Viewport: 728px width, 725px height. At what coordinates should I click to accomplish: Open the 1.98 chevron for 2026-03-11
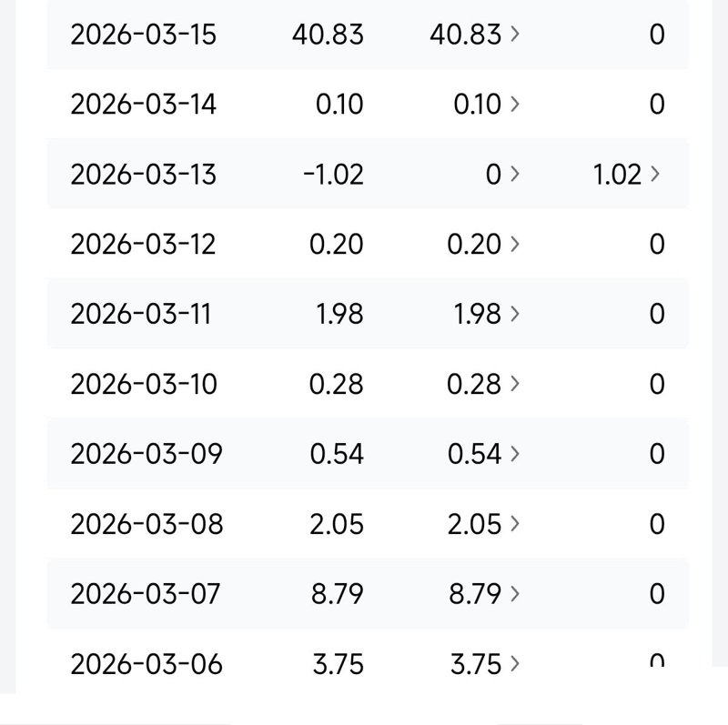coord(514,314)
